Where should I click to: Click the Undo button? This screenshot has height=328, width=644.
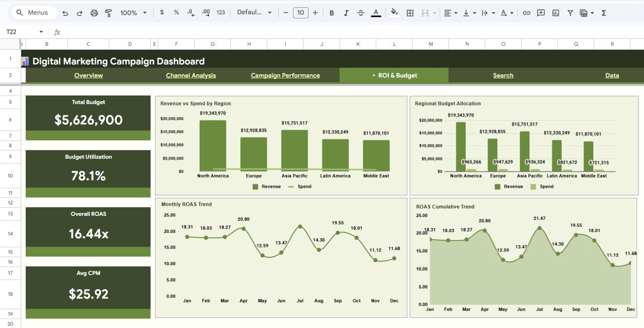(65, 12)
